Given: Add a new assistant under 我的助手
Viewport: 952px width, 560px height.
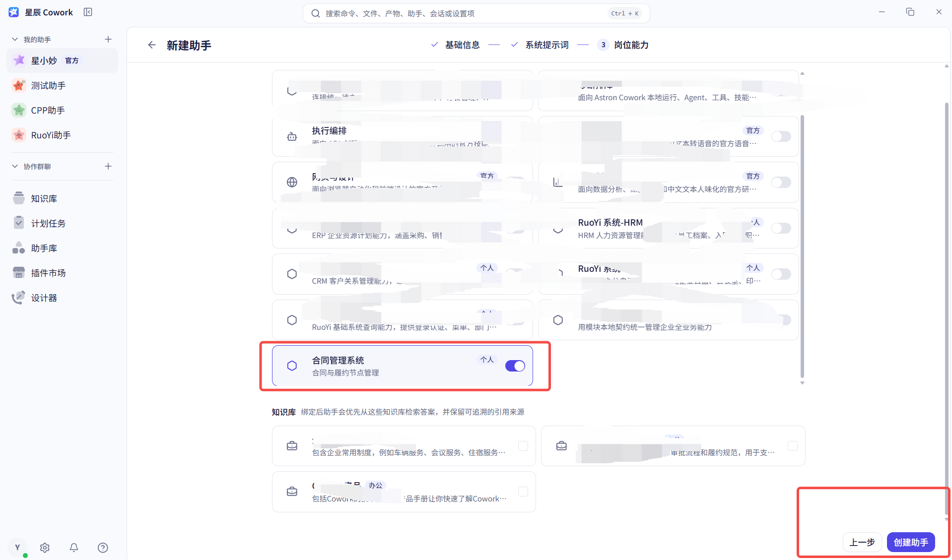Looking at the screenshot, I should [108, 39].
